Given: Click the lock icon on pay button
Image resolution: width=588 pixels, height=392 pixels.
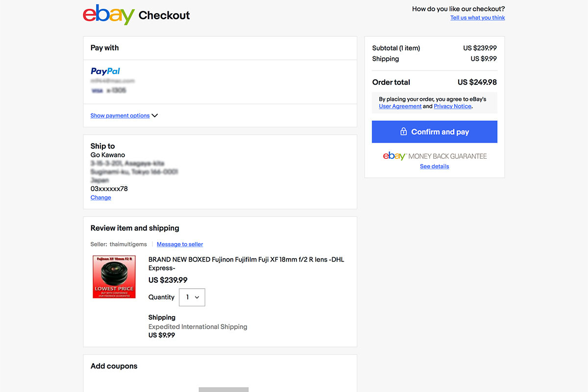Looking at the screenshot, I should (x=403, y=132).
